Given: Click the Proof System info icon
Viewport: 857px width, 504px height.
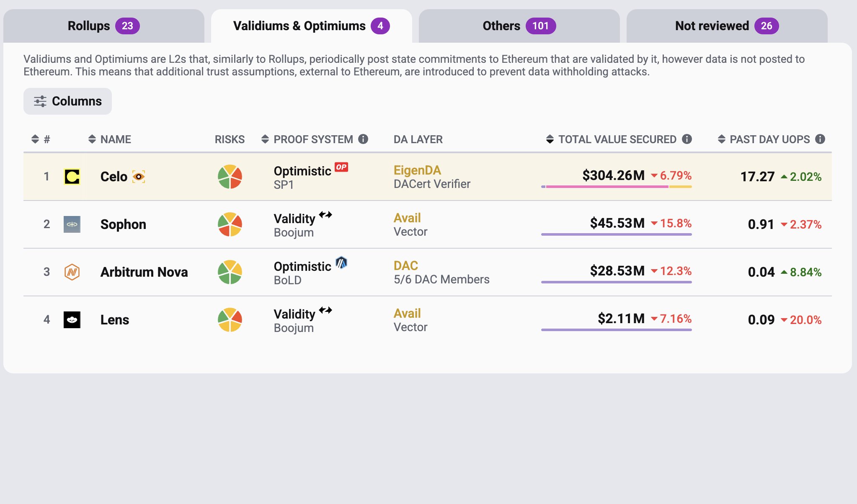Looking at the screenshot, I should [x=363, y=139].
